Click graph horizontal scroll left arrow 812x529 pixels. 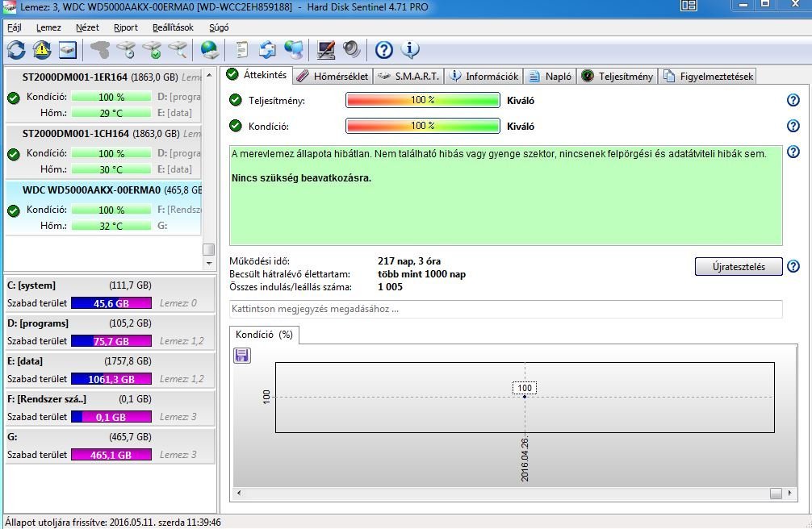239,493
